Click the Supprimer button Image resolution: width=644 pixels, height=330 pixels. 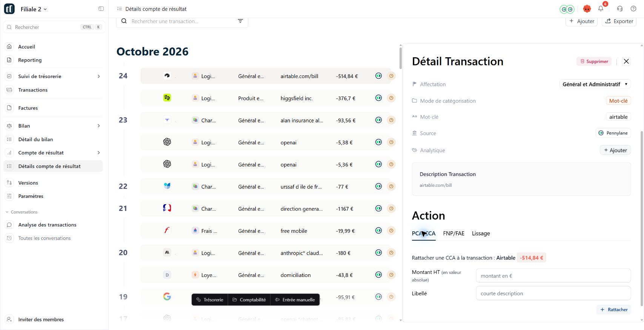[x=594, y=61]
